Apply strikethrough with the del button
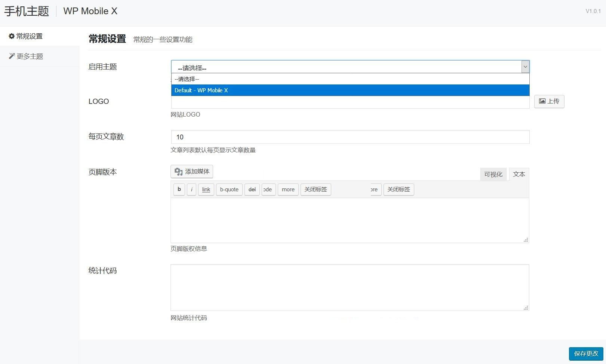The height and width of the screenshot is (364, 606). coord(252,189)
